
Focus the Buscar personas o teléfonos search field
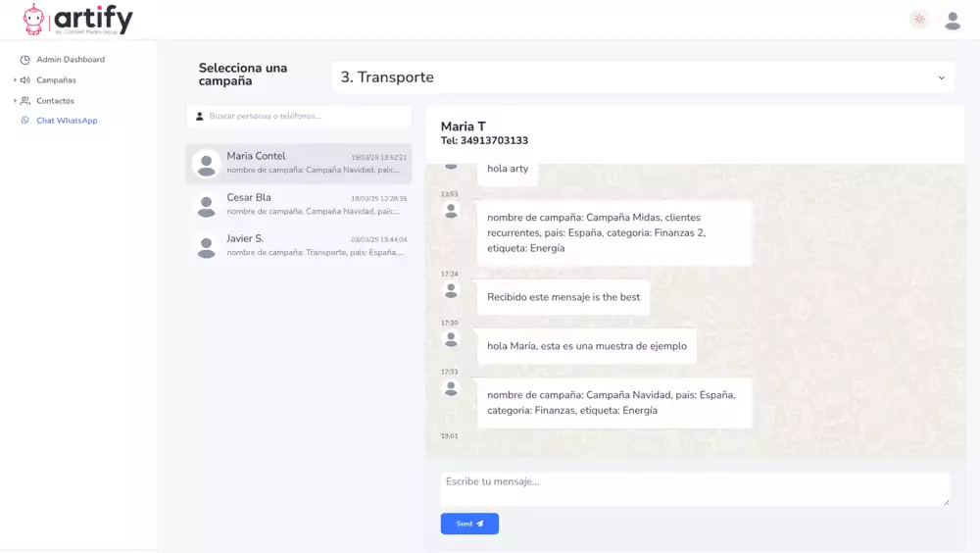(304, 116)
